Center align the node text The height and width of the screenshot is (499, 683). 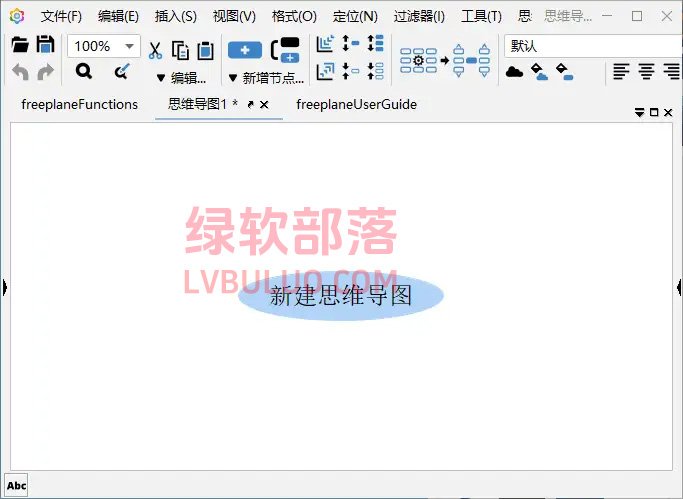[x=646, y=71]
